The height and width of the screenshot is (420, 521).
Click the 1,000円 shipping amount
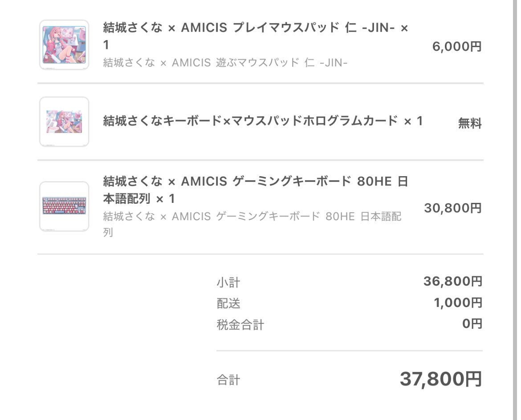[x=458, y=303]
